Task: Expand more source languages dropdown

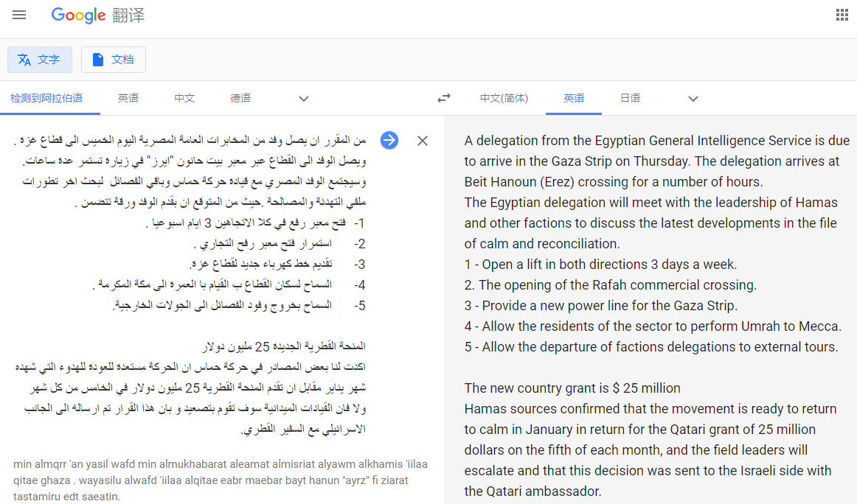Action: (304, 99)
